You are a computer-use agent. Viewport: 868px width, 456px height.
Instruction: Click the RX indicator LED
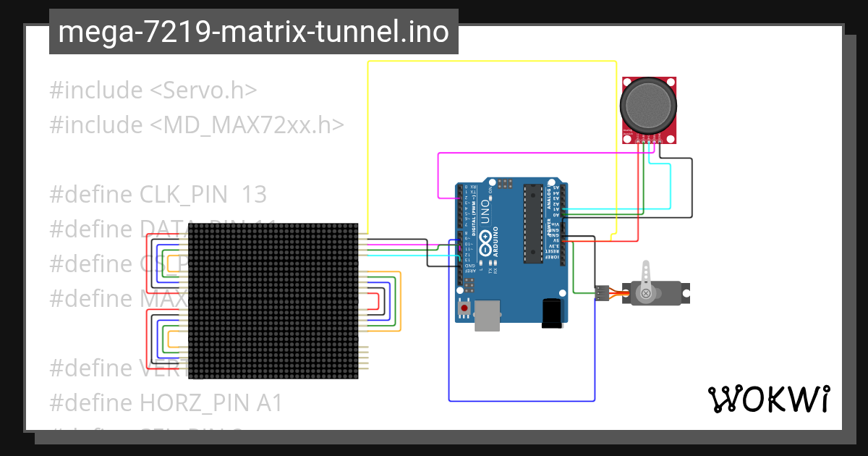coord(495,262)
